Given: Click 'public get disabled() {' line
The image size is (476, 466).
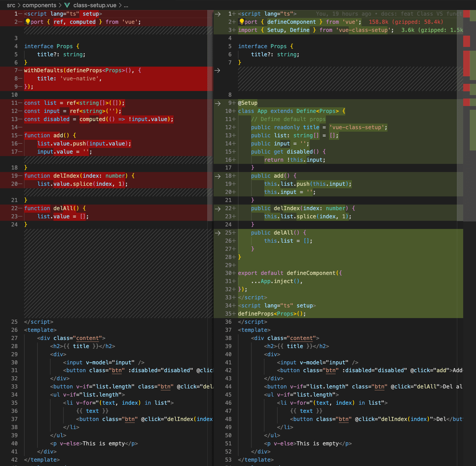Looking at the screenshot, I should (288, 152).
